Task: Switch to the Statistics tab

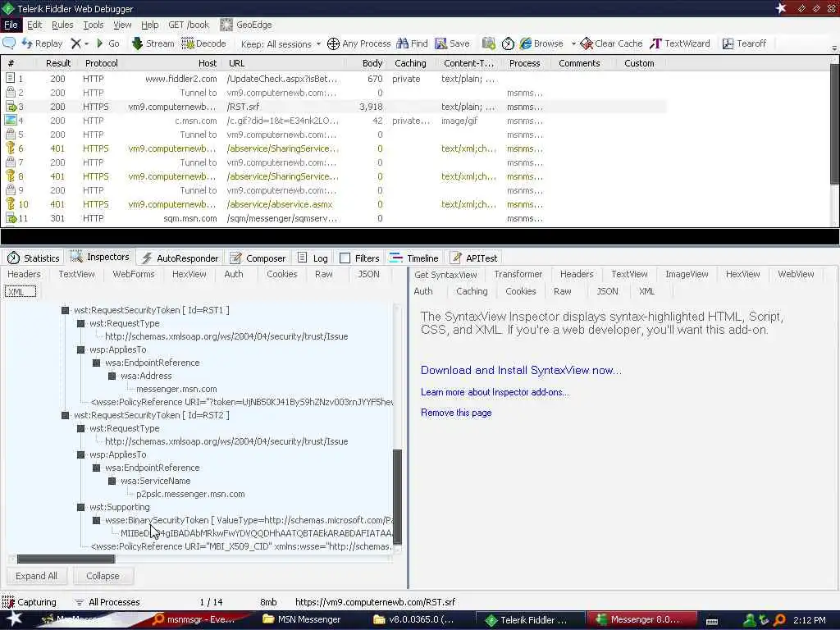Action: 33,258
